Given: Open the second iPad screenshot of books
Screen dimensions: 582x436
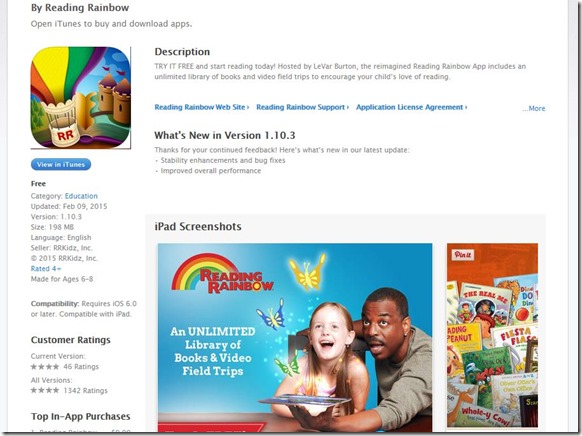Looking at the screenshot, I should (492, 335).
